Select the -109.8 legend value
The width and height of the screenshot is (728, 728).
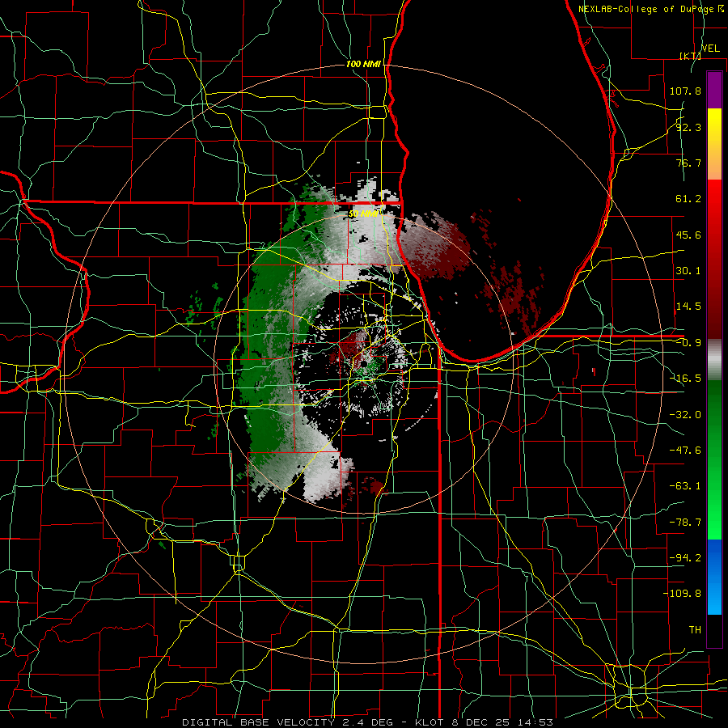(x=682, y=594)
